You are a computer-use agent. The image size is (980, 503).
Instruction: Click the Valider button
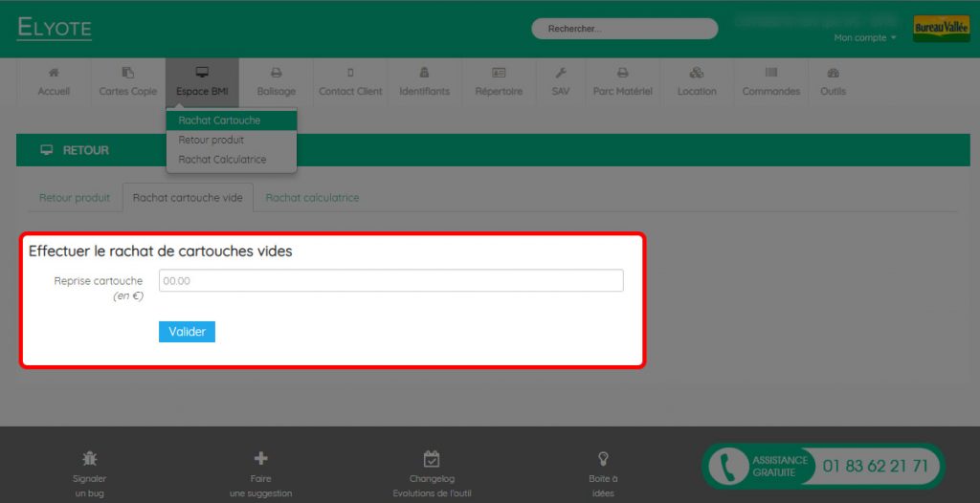coord(187,332)
